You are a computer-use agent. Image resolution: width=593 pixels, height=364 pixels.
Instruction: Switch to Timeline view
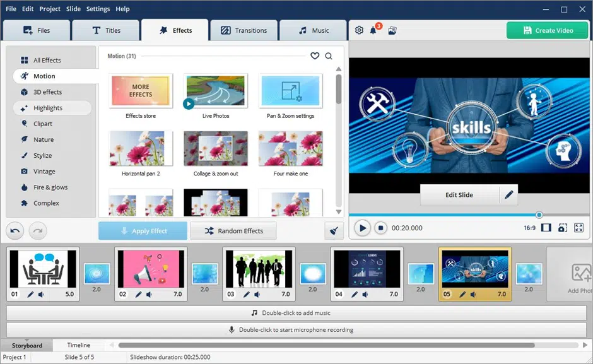(79, 345)
